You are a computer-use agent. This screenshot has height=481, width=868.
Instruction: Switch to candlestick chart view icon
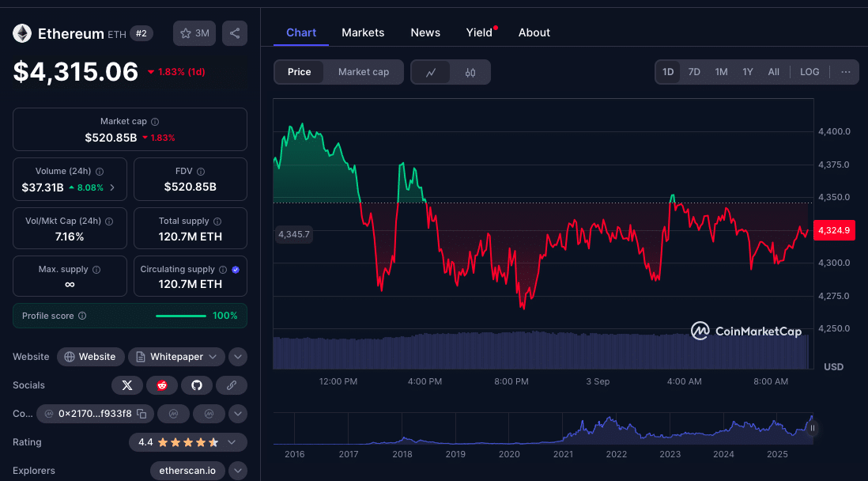pos(470,72)
